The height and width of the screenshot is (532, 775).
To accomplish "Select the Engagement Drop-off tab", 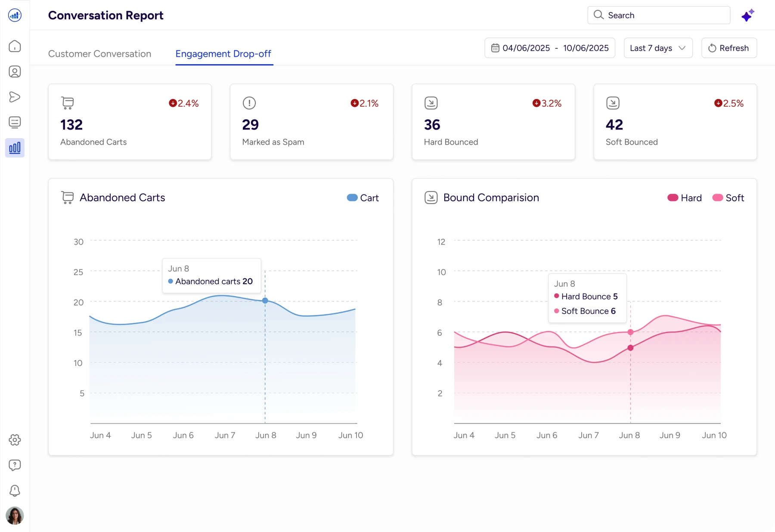I will click(x=223, y=54).
